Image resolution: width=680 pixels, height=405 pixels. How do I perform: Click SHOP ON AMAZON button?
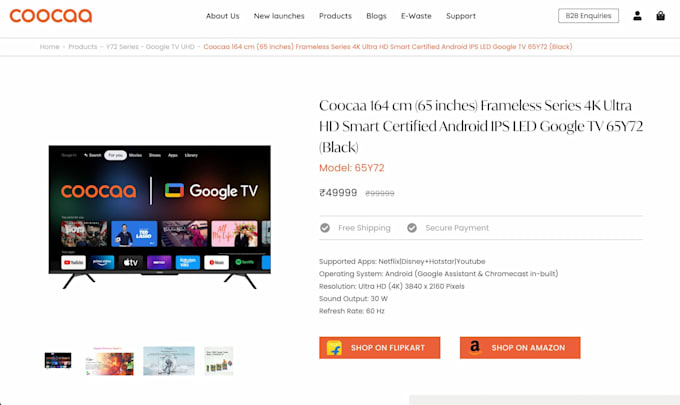[520, 348]
